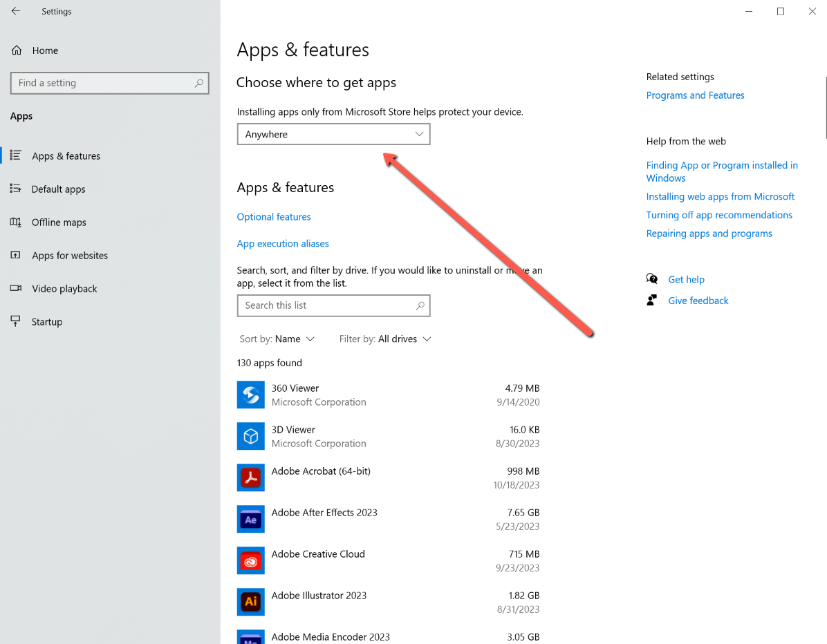Select the Adobe Illustrator 2023 icon
Image resolution: width=827 pixels, height=644 pixels.
point(250,602)
